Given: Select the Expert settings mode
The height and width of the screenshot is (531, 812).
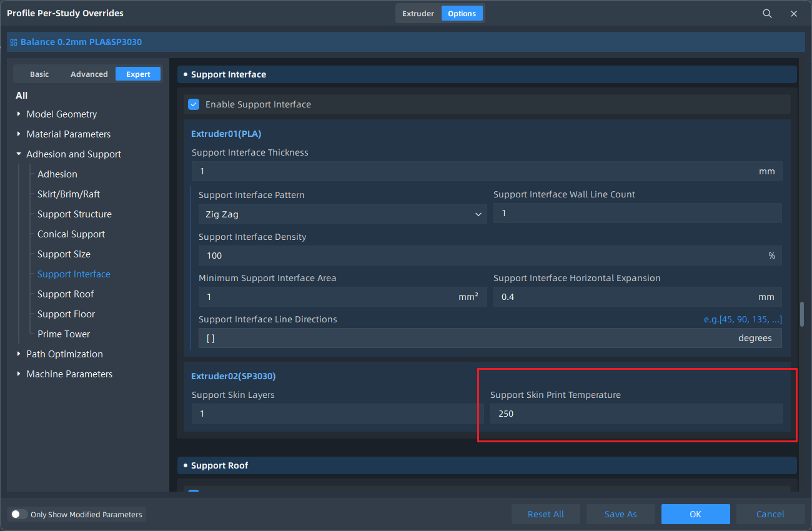Looking at the screenshot, I should point(138,74).
